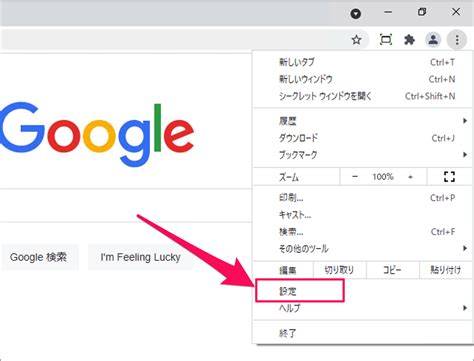The height and width of the screenshot is (361, 474).
Task: Click 切り取り in edit row
Action: [x=339, y=270]
